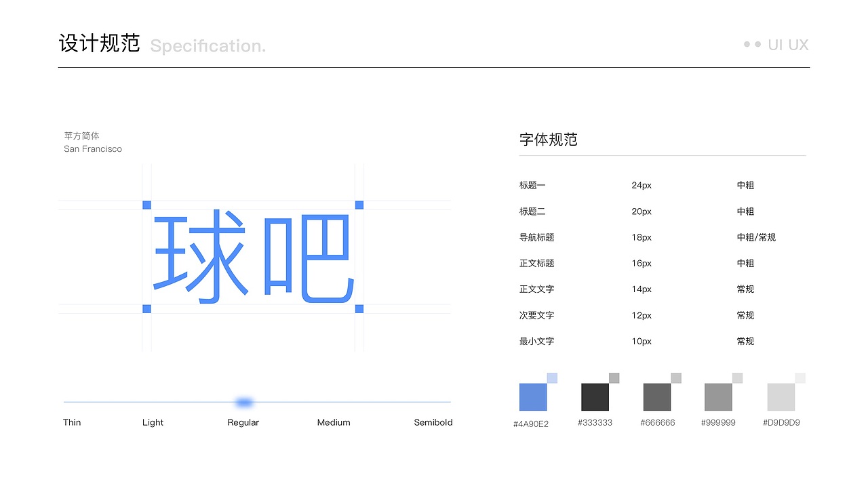The width and height of the screenshot is (868, 488).
Task: Choose the #999999 gray swatch
Action: [x=718, y=397]
